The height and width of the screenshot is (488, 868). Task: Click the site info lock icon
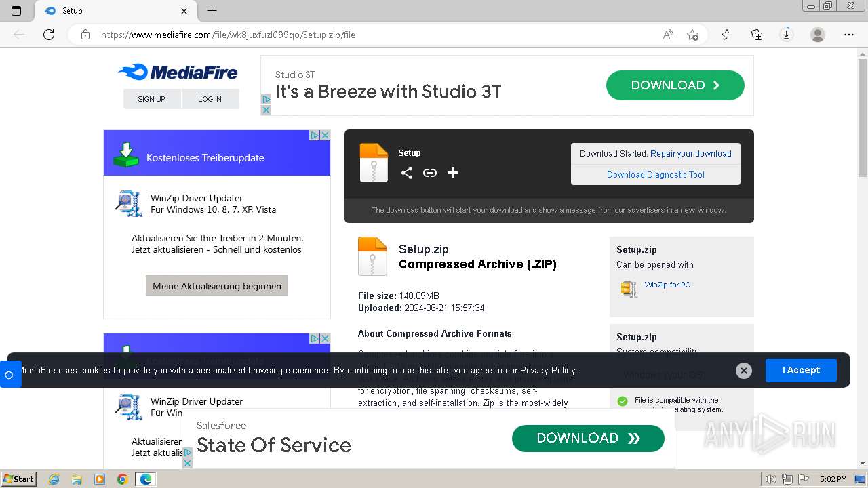tap(85, 35)
